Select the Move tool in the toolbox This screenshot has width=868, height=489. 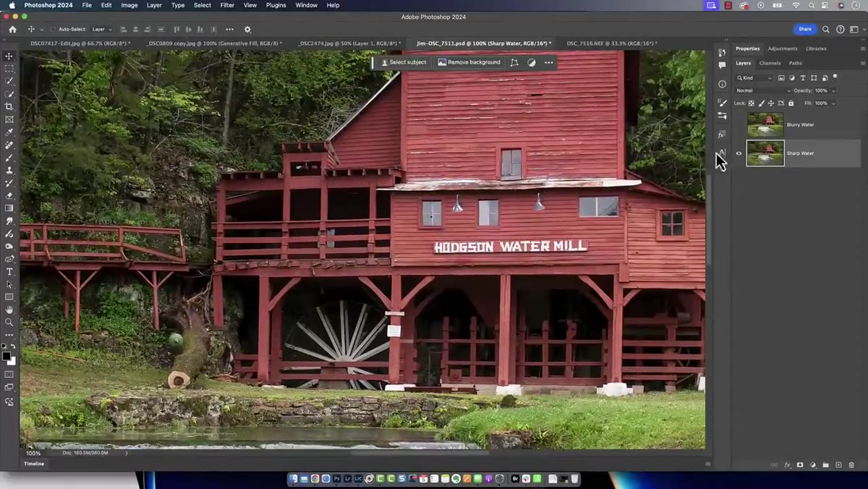(x=9, y=56)
